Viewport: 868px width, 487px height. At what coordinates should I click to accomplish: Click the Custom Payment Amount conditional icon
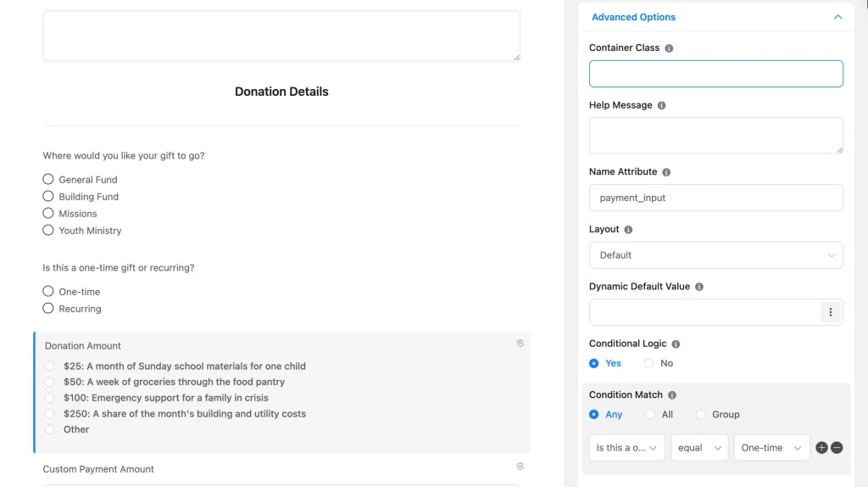pyautogui.click(x=520, y=467)
